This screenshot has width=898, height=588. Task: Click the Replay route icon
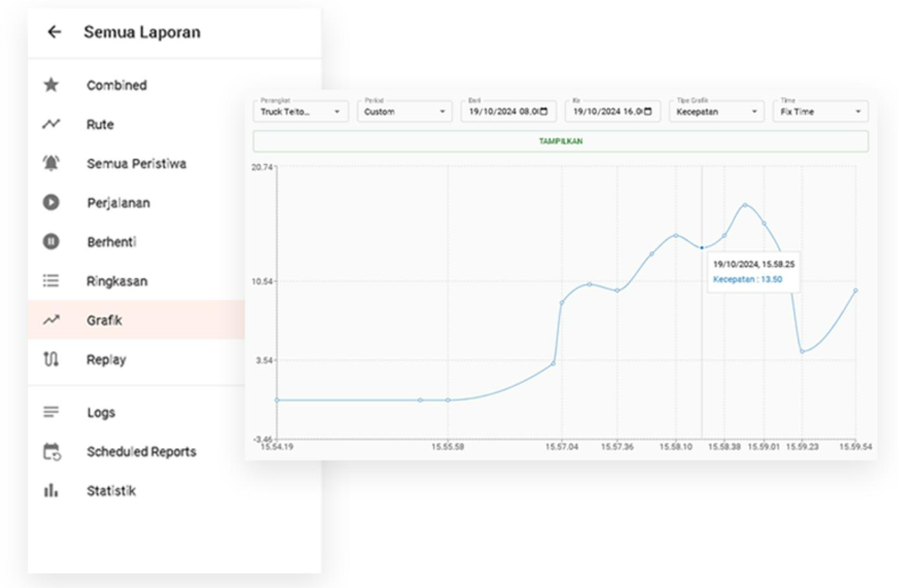tap(51, 359)
